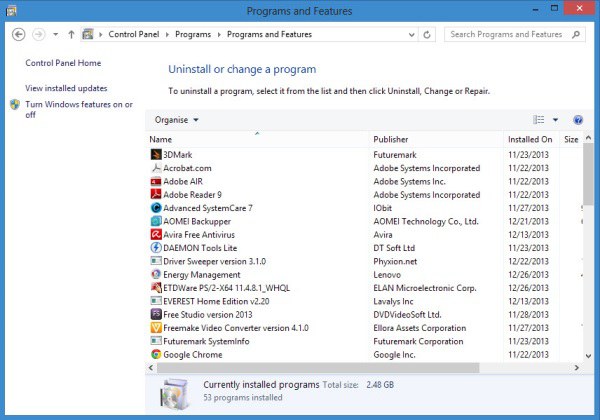The image size is (600, 420).
Task: Click the Avira Free Antivirus icon
Action: pos(156,234)
